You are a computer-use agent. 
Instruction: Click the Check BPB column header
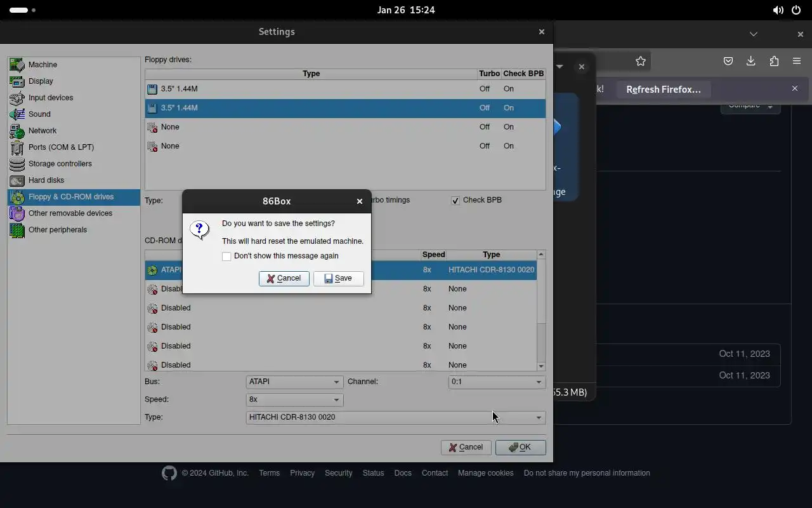click(523, 74)
